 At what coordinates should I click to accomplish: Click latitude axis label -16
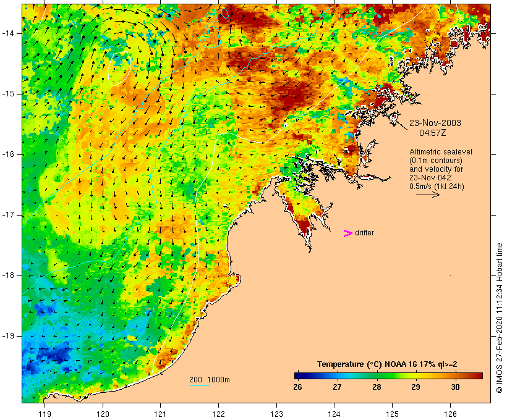(7, 154)
